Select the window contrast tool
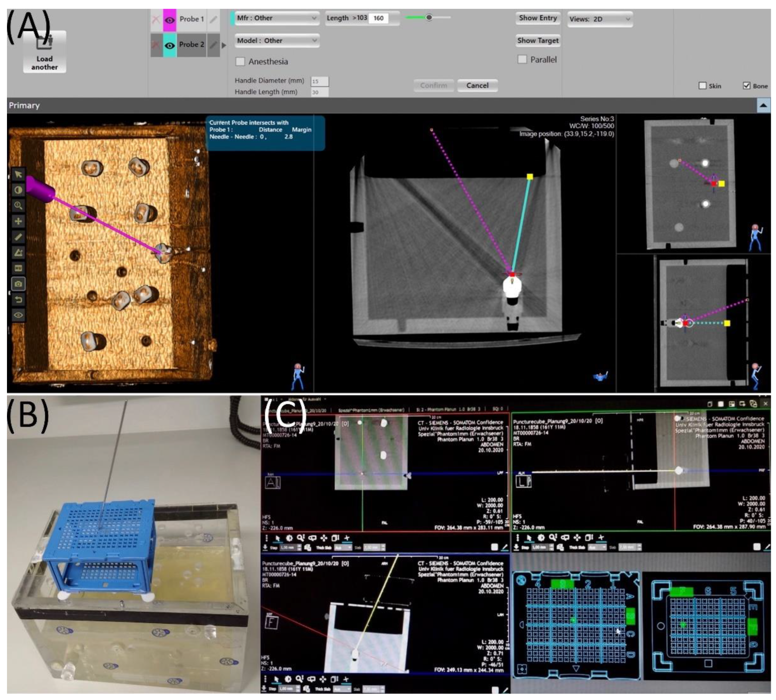 pyautogui.click(x=18, y=190)
